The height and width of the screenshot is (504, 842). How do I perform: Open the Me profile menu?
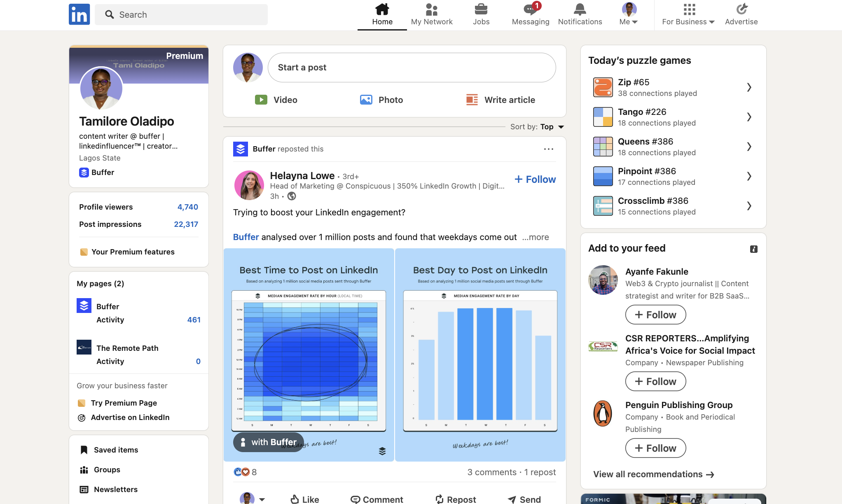pos(628,15)
